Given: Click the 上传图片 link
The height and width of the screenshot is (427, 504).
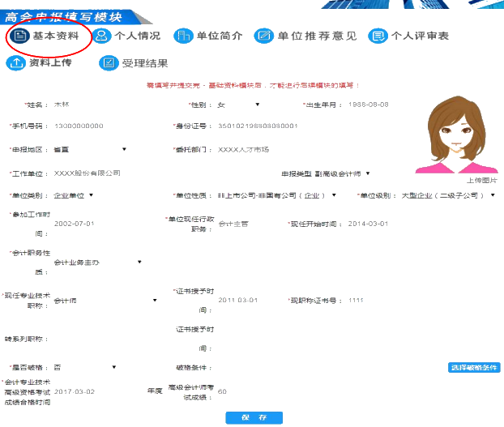Looking at the screenshot, I should pos(481,181).
